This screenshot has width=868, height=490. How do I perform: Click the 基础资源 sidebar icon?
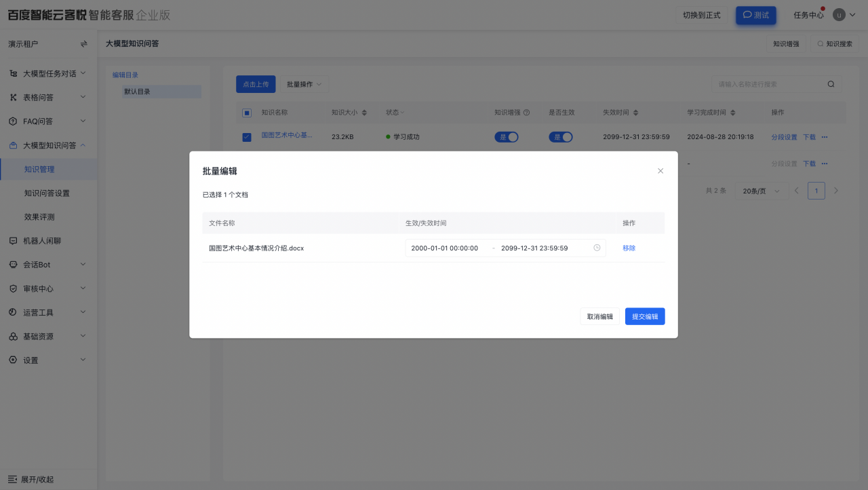point(13,337)
